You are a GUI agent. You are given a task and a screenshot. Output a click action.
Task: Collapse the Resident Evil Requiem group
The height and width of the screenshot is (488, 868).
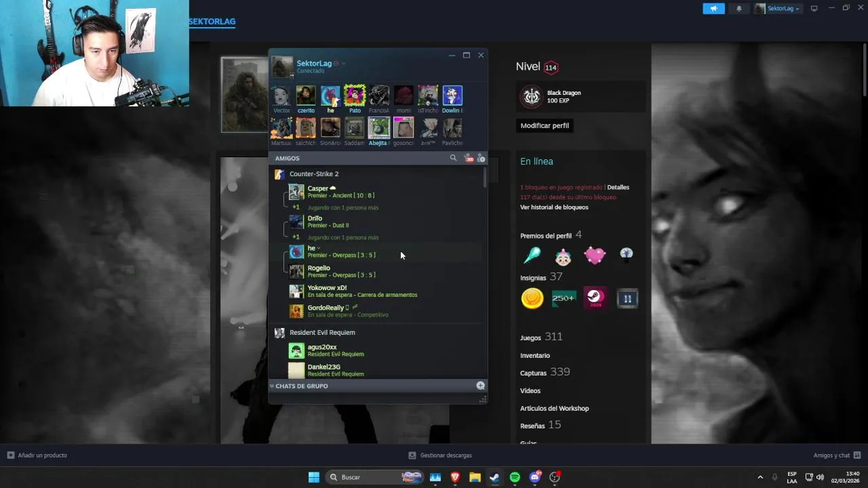point(322,333)
